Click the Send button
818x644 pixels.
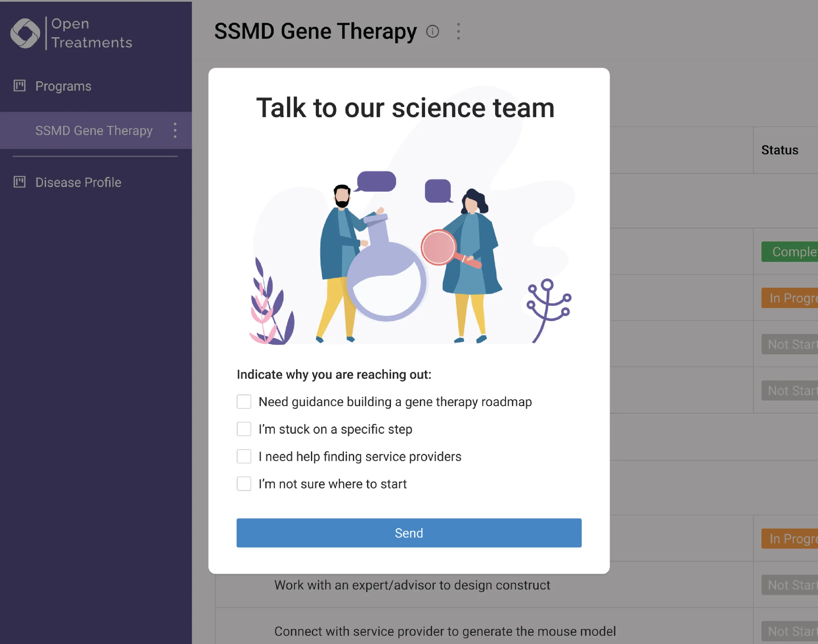(x=409, y=533)
